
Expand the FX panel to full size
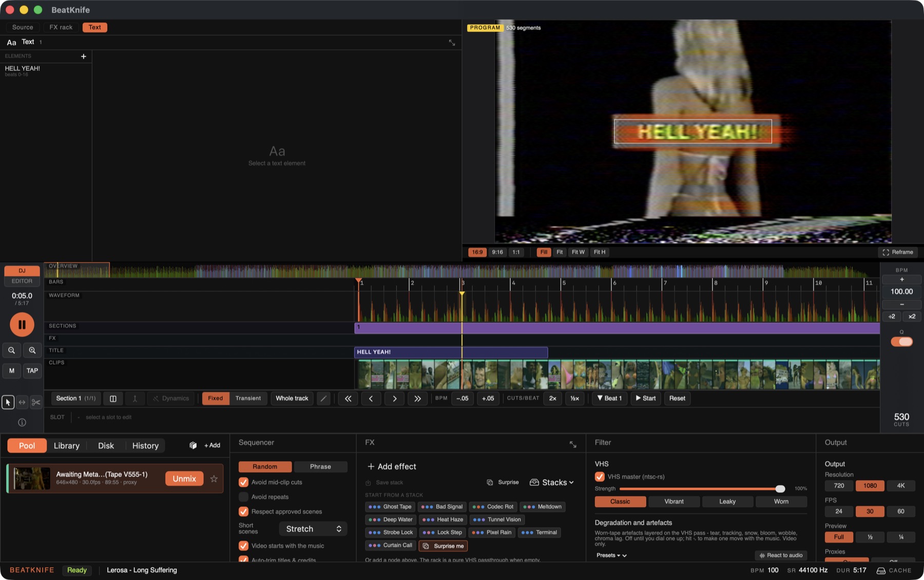(573, 444)
